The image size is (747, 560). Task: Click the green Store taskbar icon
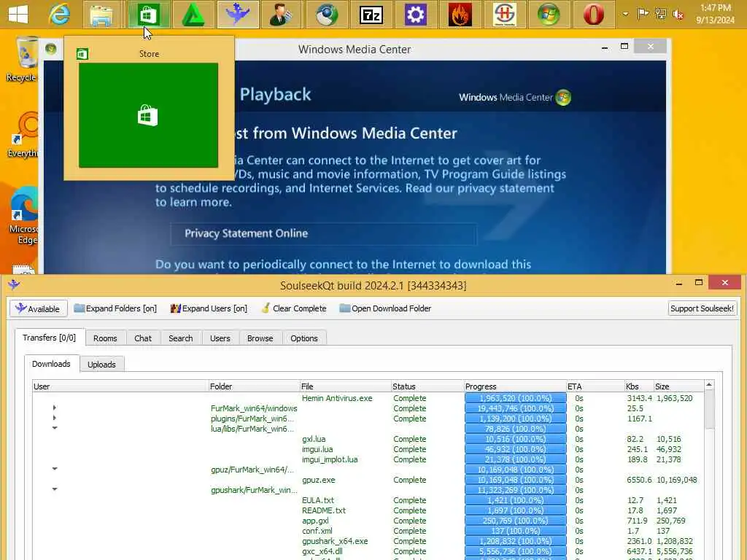tap(147, 15)
